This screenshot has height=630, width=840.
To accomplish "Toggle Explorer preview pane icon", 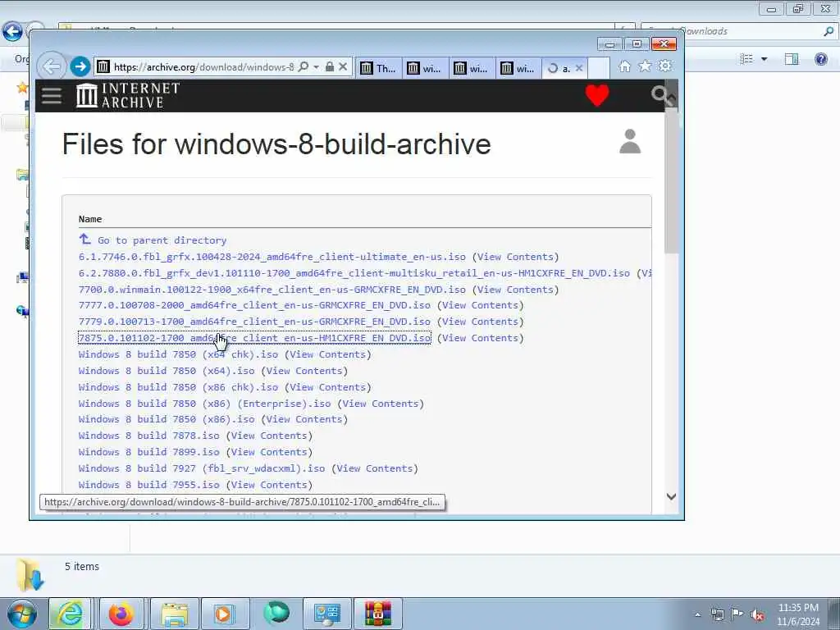I will click(792, 58).
